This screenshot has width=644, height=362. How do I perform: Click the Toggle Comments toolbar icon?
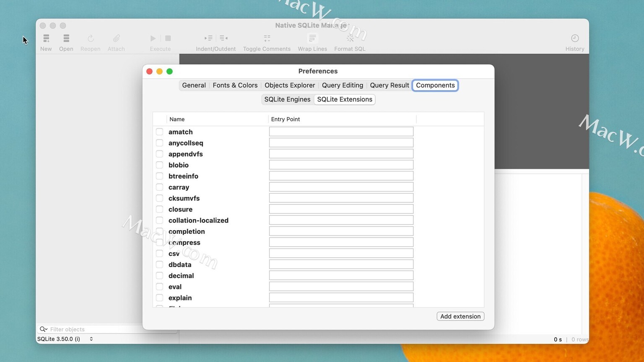[267, 39]
